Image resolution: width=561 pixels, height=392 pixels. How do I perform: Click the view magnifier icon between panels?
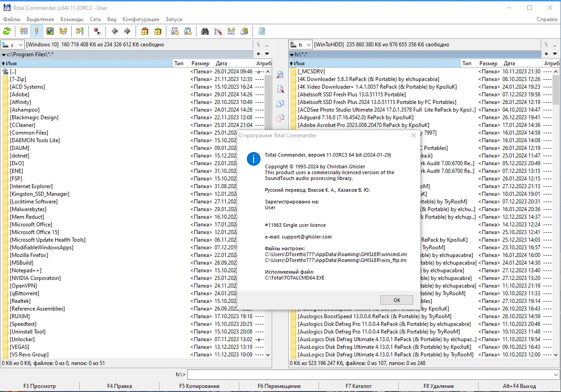click(x=280, y=75)
